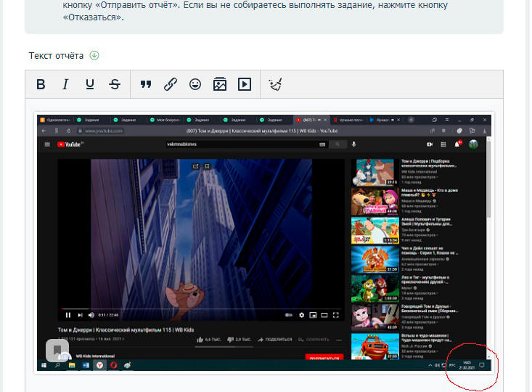Click hamburger menu icon beside YouTube logo
The width and height of the screenshot is (532, 392).
47,144
